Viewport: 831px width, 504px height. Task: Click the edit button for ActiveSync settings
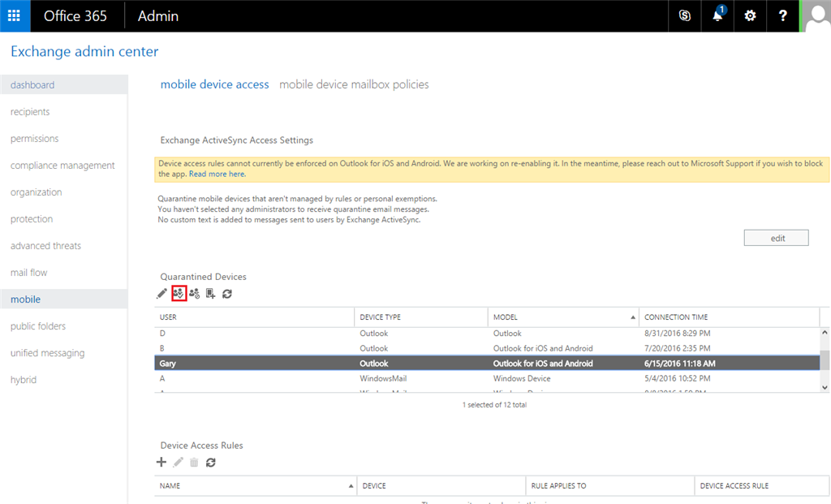coord(777,238)
